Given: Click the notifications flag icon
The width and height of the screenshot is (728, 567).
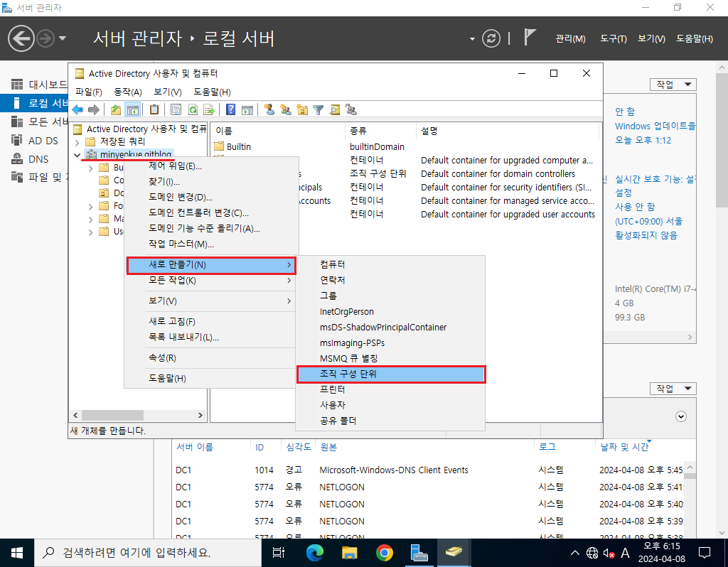Looking at the screenshot, I should click(x=530, y=37).
